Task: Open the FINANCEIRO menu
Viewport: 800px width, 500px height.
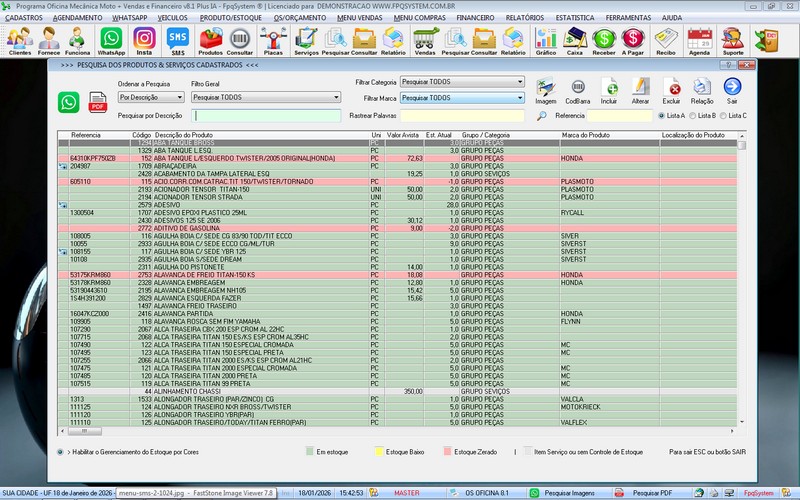Action: (x=475, y=18)
